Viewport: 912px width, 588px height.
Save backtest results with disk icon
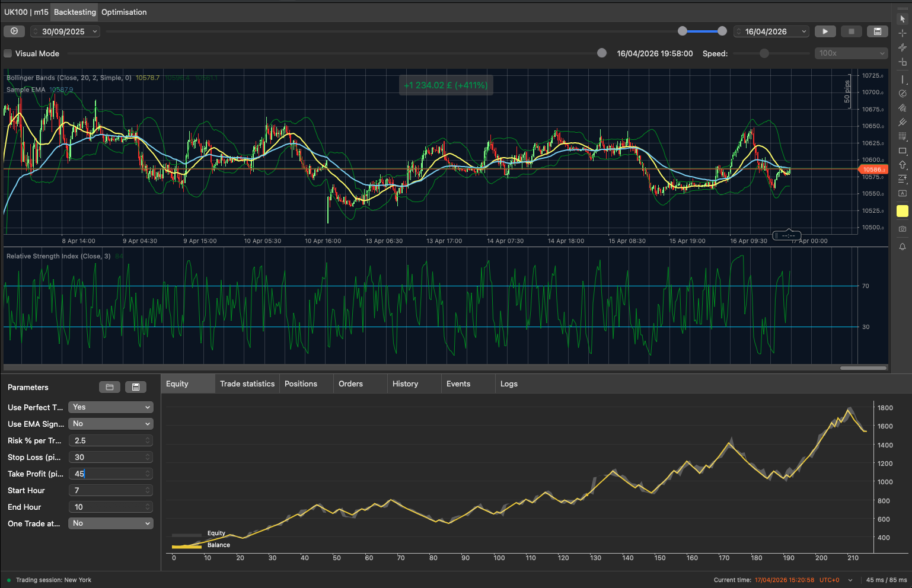pyautogui.click(x=878, y=31)
